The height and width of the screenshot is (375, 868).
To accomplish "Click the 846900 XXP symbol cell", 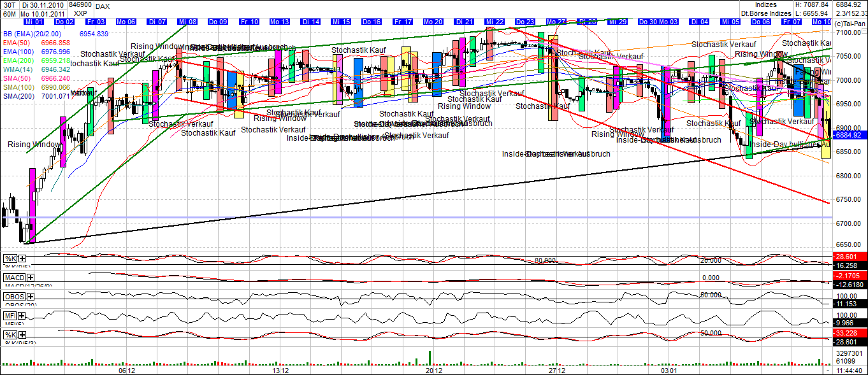I will 80,8.
